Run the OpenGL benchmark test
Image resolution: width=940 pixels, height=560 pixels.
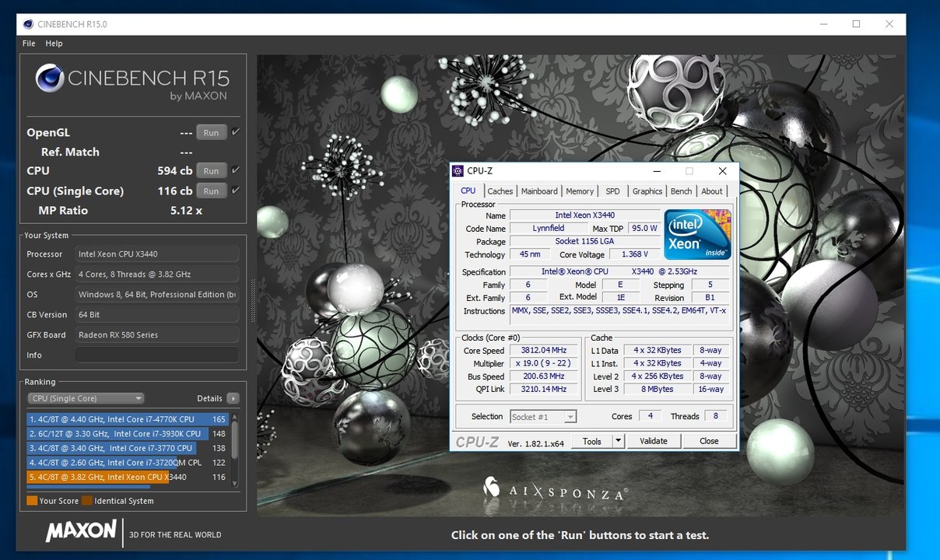click(x=211, y=132)
